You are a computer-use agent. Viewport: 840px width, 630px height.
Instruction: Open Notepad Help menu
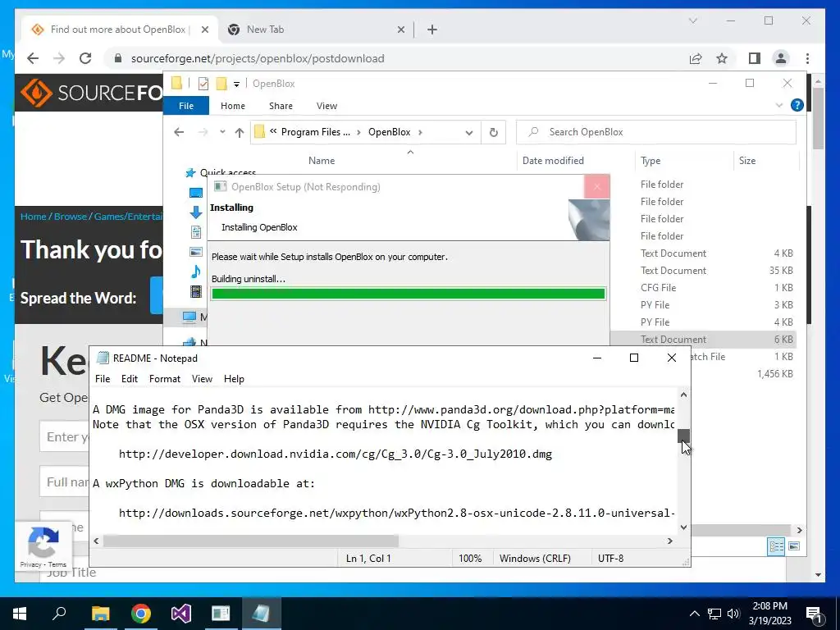click(x=234, y=379)
